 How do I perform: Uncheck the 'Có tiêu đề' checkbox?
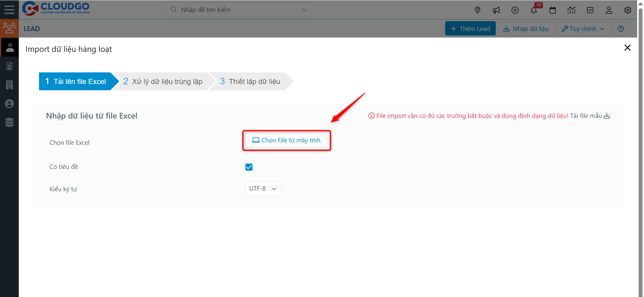249,167
